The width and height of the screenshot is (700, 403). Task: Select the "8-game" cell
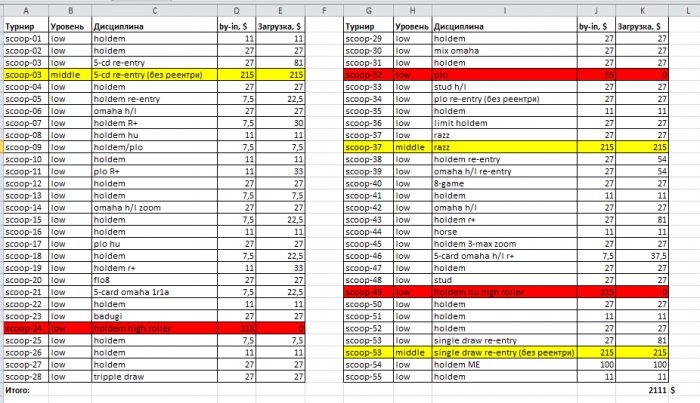click(x=504, y=183)
